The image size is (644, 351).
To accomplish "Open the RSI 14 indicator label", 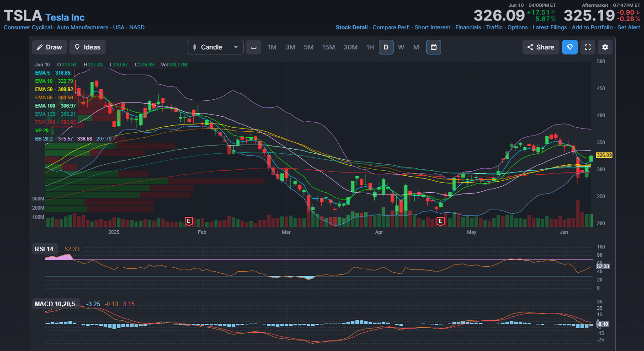I will coord(44,249).
